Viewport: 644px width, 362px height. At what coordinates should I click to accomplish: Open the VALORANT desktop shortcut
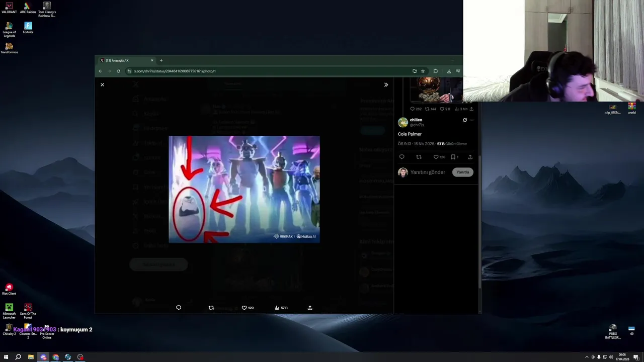[9, 8]
